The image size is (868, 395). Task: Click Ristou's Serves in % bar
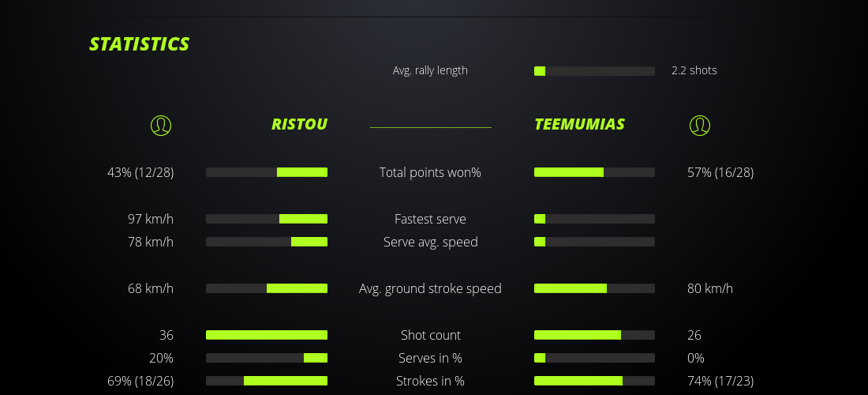[x=267, y=358]
